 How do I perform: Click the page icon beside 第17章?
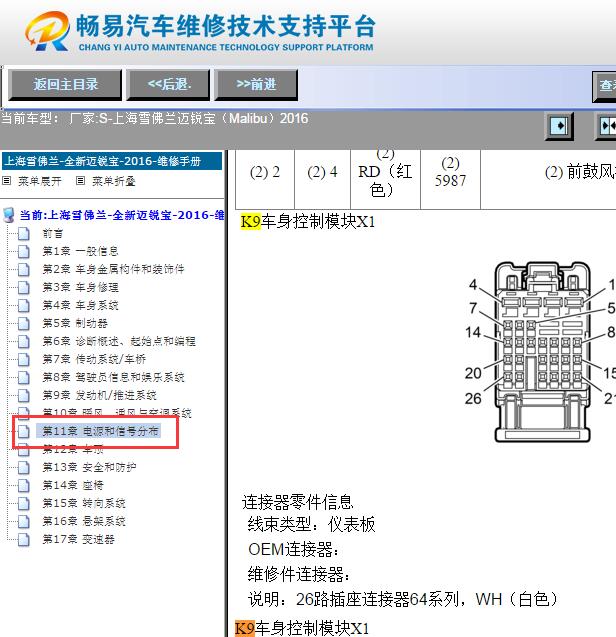(24, 539)
